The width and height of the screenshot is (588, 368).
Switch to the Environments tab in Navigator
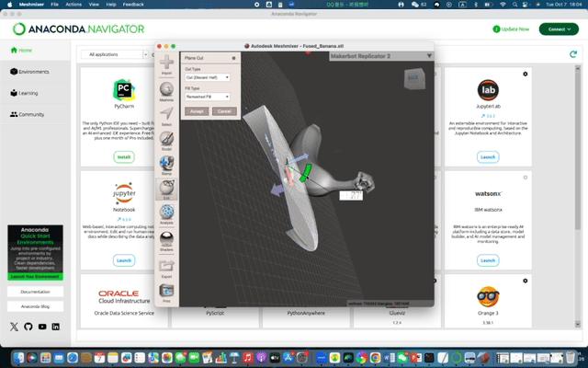(x=33, y=72)
